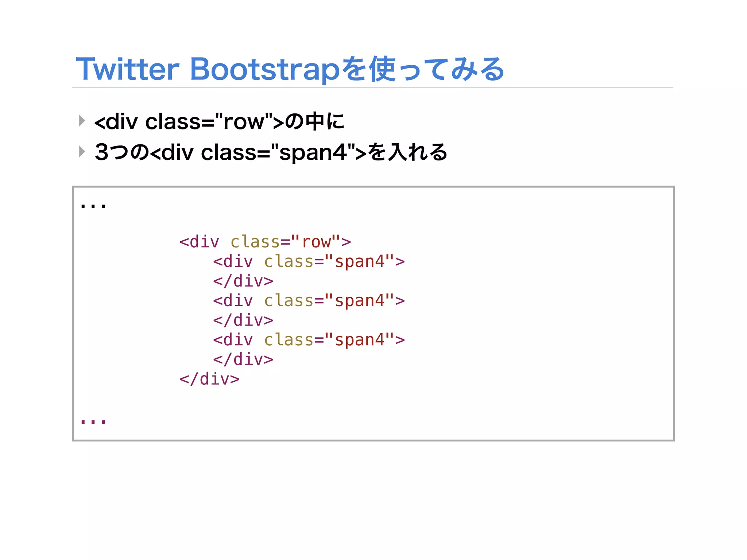Click the closing div after first span4
The height and width of the screenshot is (560, 747).
pos(243,281)
